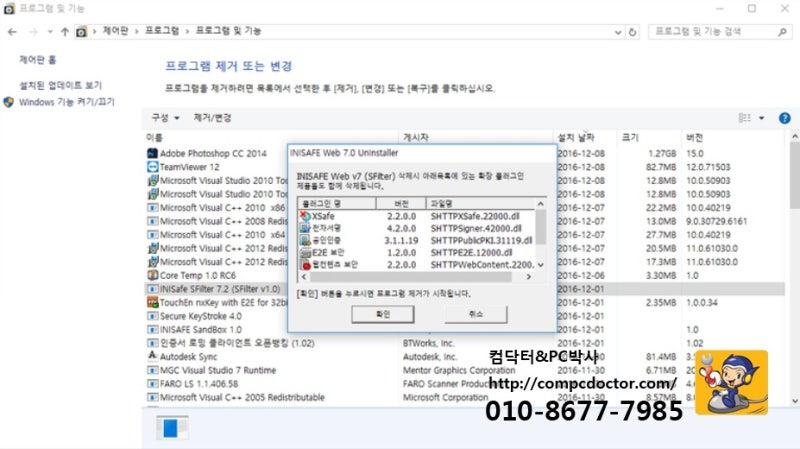
Task: Click the scroll right arrow in dialog list
Action: click(x=529, y=277)
